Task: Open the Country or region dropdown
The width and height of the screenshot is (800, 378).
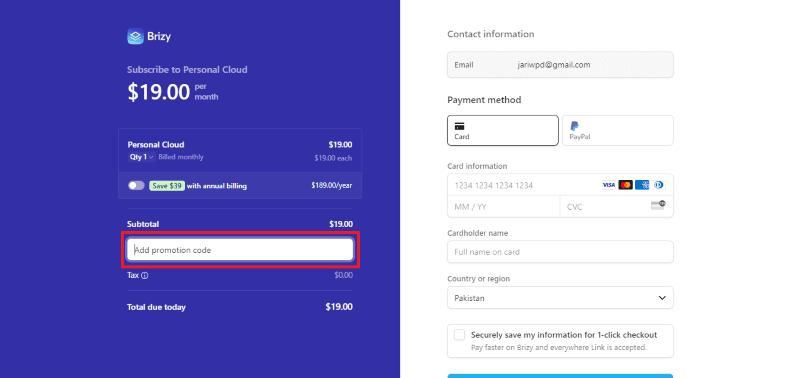Action: pyautogui.click(x=560, y=297)
